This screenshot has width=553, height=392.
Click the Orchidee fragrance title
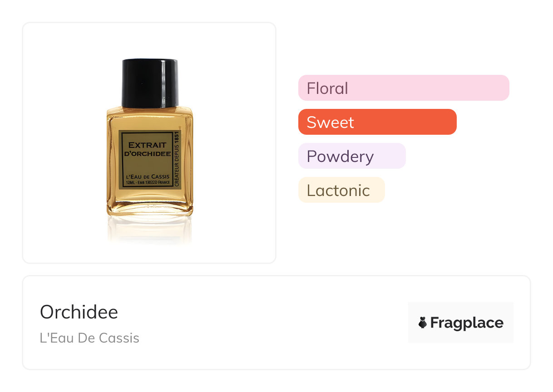(79, 312)
